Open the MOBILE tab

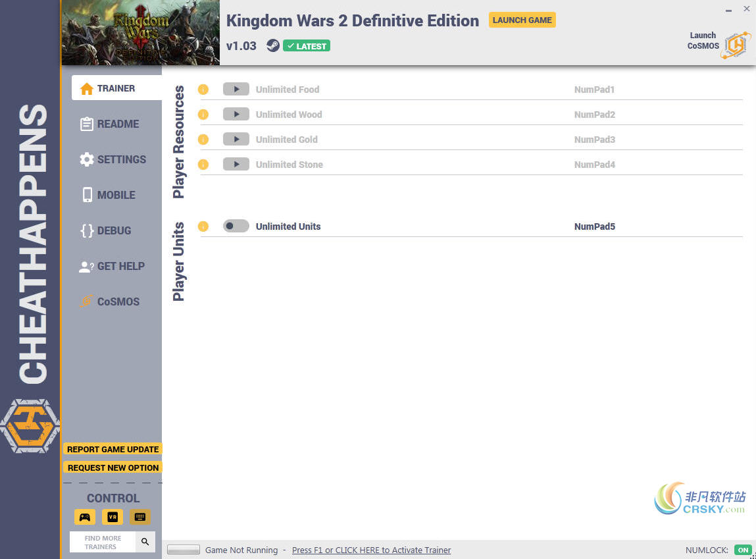(x=108, y=196)
